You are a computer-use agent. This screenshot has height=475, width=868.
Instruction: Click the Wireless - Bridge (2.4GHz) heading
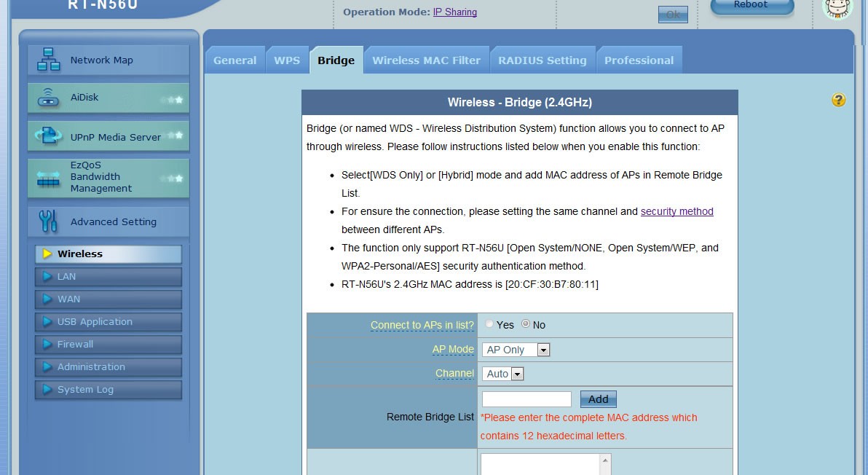coord(520,103)
